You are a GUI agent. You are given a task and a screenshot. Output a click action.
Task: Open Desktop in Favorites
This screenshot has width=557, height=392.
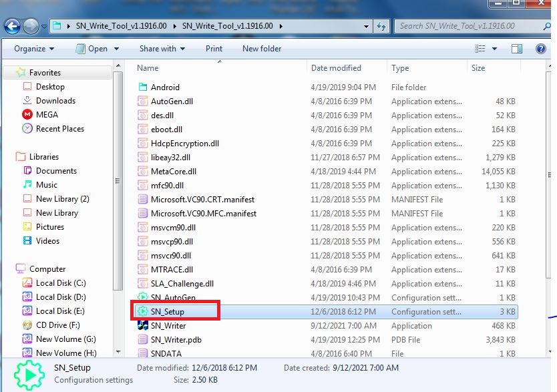(x=50, y=87)
